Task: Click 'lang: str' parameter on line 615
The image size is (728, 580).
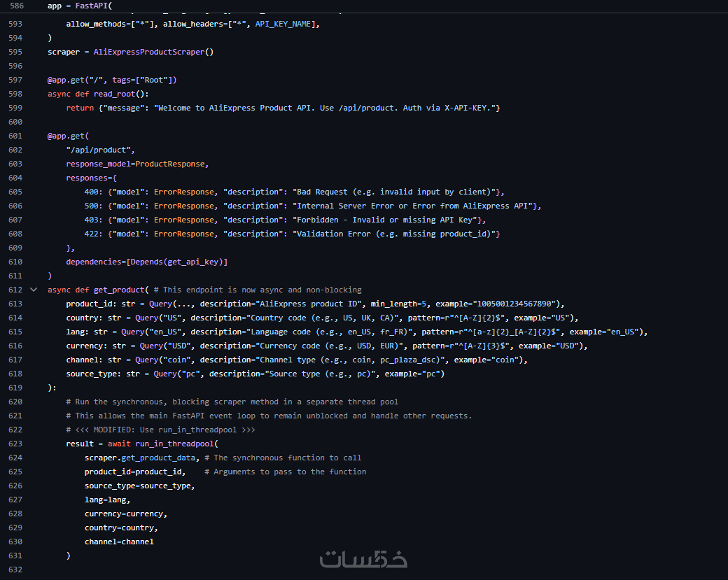Action: pos(87,332)
